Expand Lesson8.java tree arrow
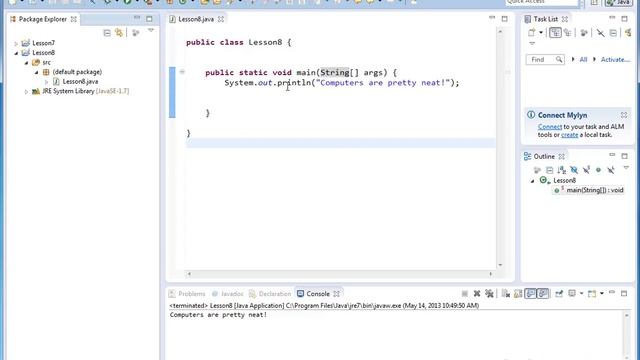The width and height of the screenshot is (640, 360). [47, 82]
